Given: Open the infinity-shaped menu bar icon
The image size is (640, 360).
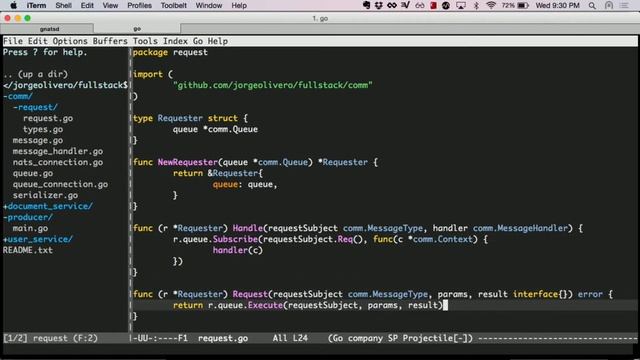Looking at the screenshot, I should pos(392,5).
